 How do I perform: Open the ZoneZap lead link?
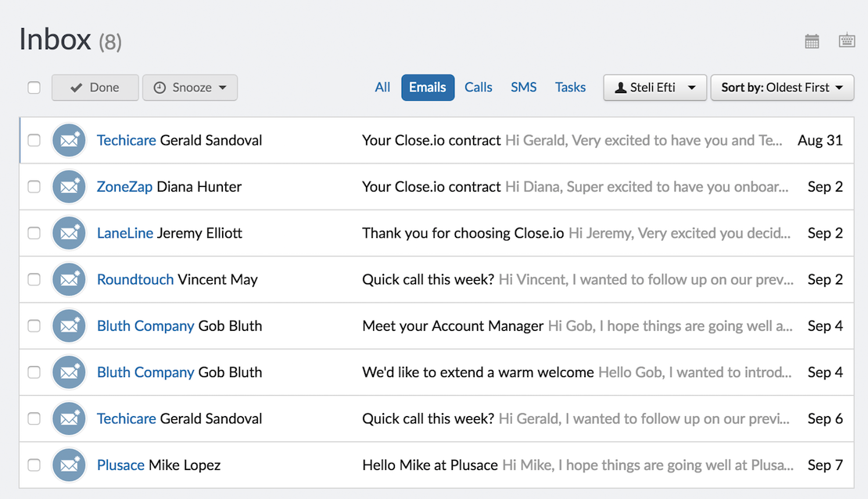click(x=124, y=187)
